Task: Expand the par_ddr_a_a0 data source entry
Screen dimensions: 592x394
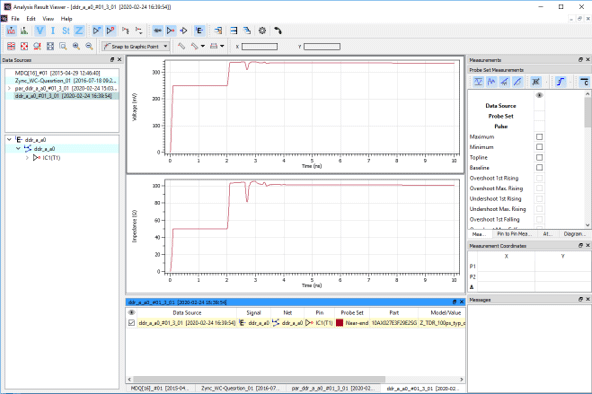Action: pos(9,88)
